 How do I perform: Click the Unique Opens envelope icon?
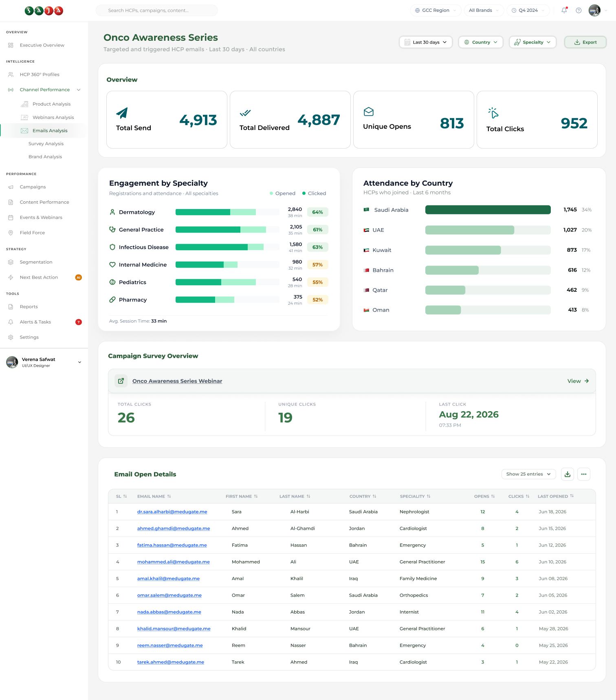point(369,112)
